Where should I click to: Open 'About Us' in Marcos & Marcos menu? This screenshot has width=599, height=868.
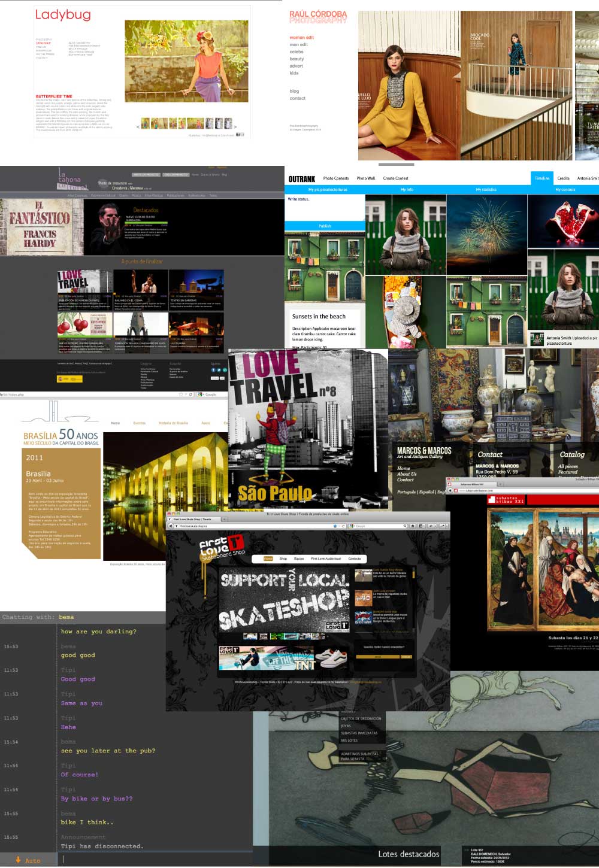pyautogui.click(x=407, y=474)
